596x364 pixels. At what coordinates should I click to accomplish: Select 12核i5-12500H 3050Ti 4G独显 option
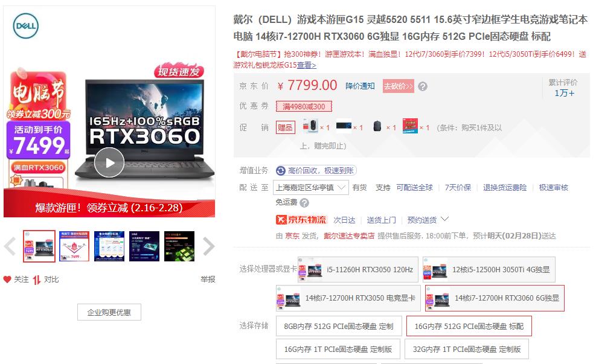click(x=489, y=269)
